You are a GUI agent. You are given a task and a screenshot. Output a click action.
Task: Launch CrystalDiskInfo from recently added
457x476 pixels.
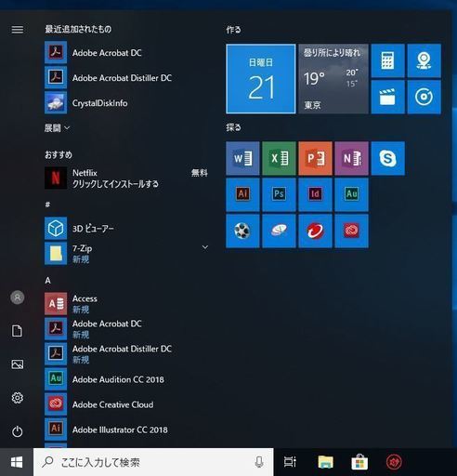(127, 102)
